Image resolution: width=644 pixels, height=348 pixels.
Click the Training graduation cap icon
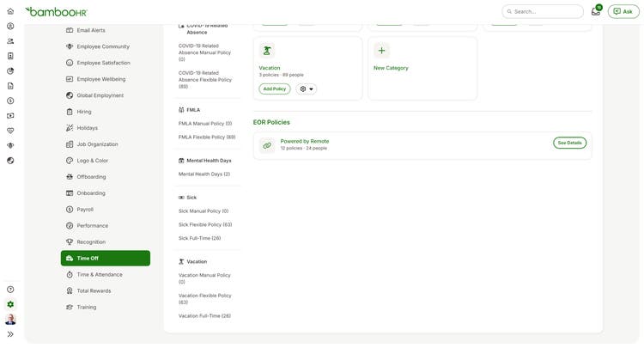click(70, 308)
